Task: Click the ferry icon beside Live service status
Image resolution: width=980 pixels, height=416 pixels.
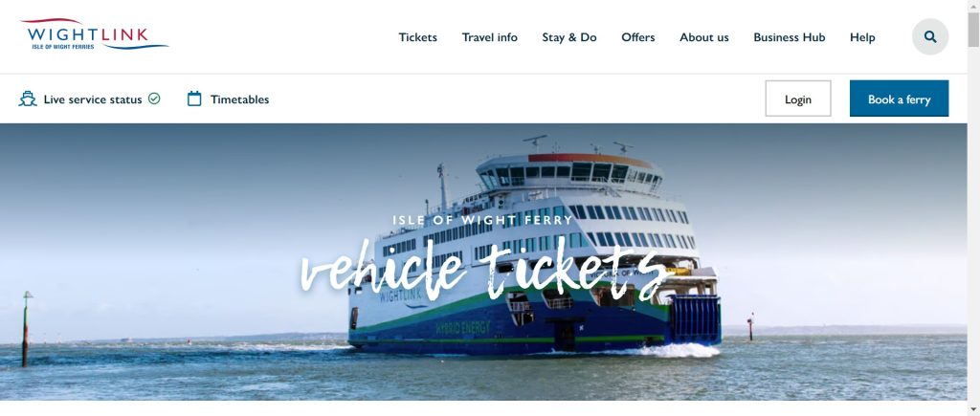Action: pos(28,99)
